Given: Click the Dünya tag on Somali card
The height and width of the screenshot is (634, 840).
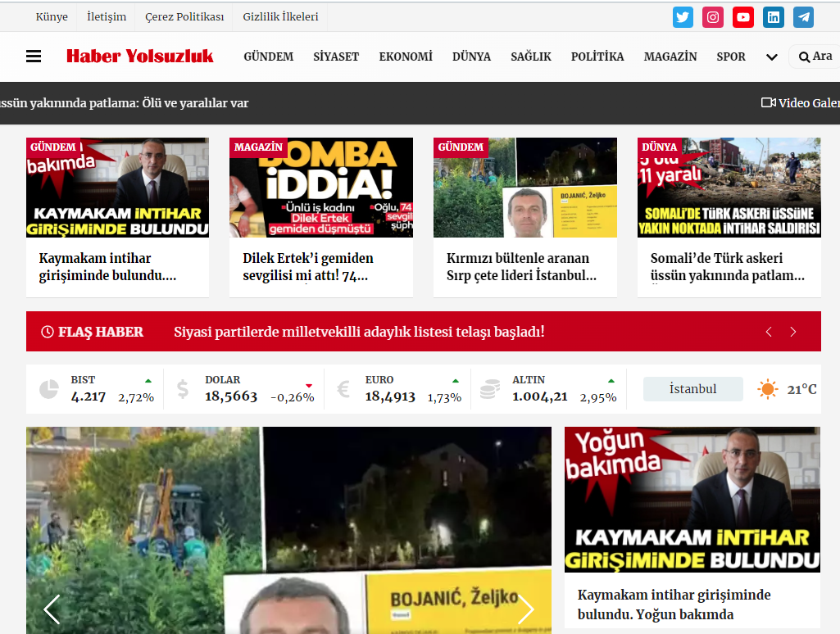Looking at the screenshot, I should (660, 147).
